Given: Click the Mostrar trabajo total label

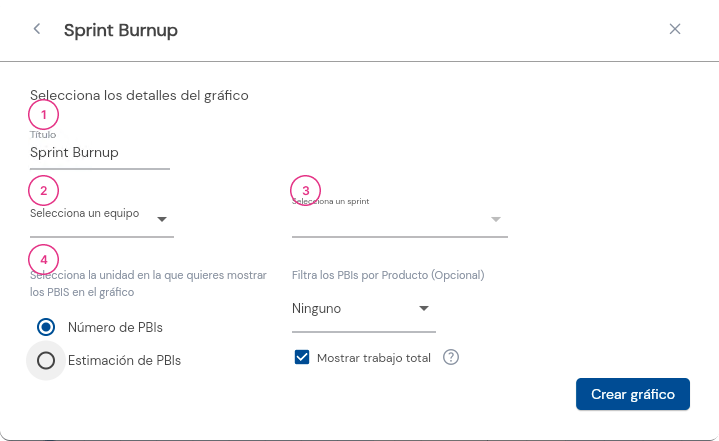Looking at the screenshot, I should point(374,358).
